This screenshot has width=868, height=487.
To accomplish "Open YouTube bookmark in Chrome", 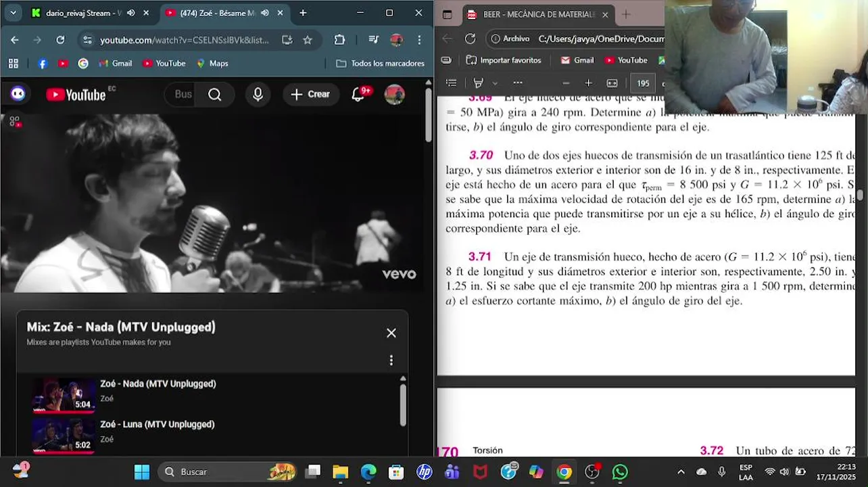I will click(x=164, y=64).
